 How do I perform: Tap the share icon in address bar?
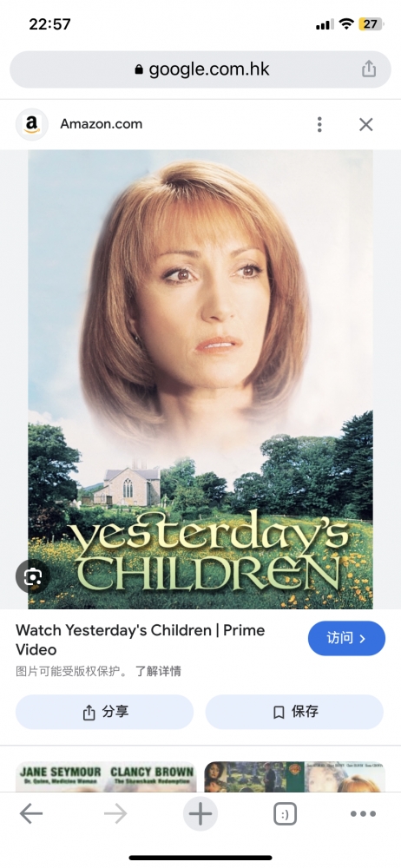(369, 69)
